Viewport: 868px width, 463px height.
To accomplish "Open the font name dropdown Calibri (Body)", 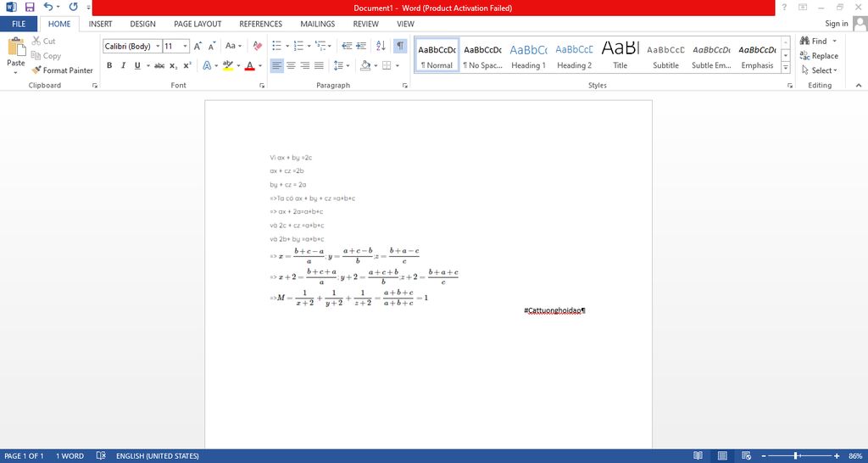I will tap(159, 47).
